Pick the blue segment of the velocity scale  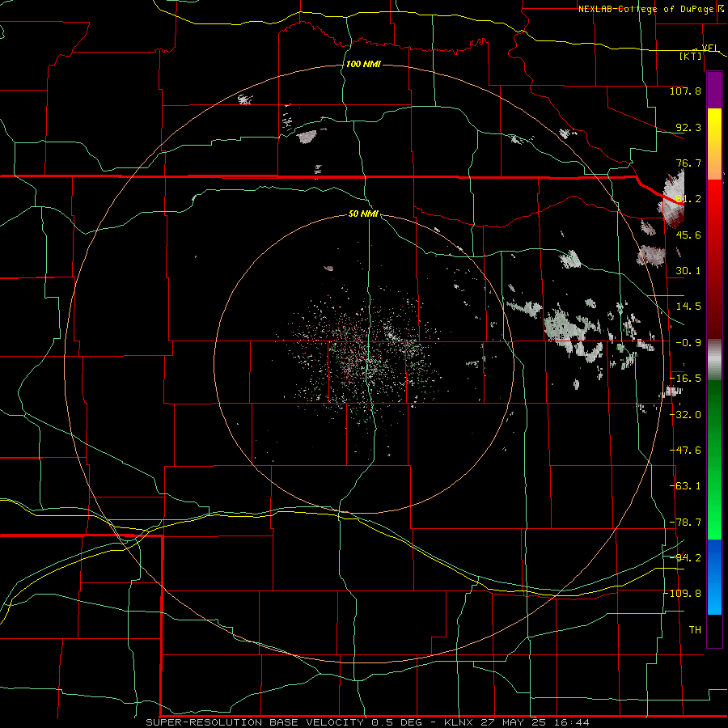tap(714, 577)
